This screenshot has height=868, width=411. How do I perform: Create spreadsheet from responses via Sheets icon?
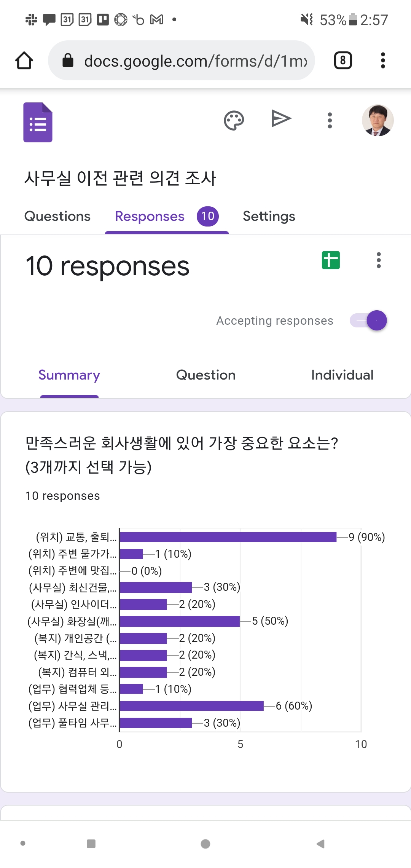(331, 260)
